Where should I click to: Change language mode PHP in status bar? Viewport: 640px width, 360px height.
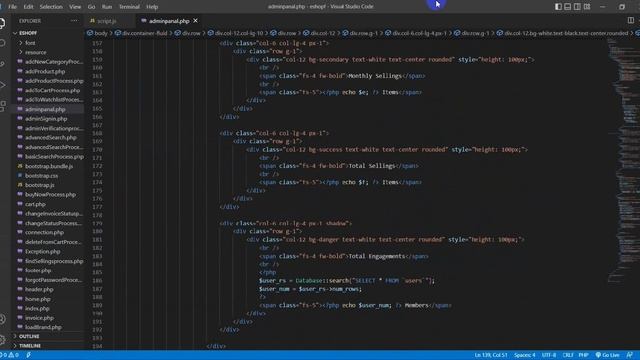(583, 355)
